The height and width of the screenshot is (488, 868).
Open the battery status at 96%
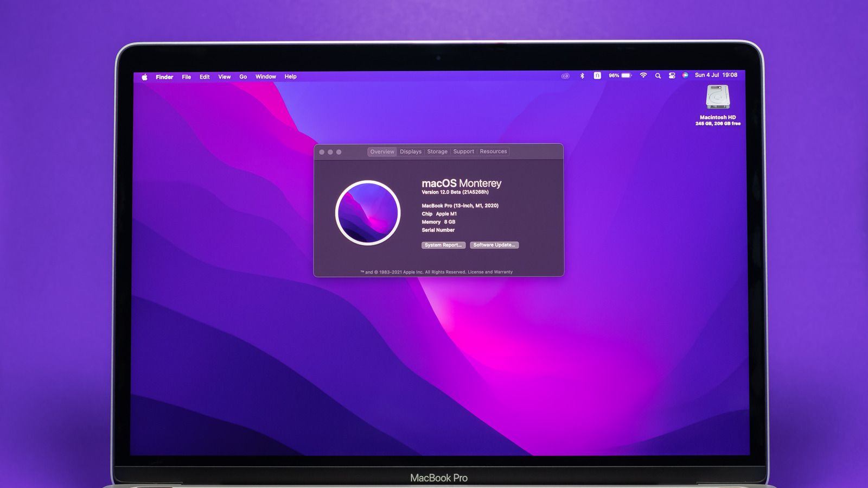620,75
